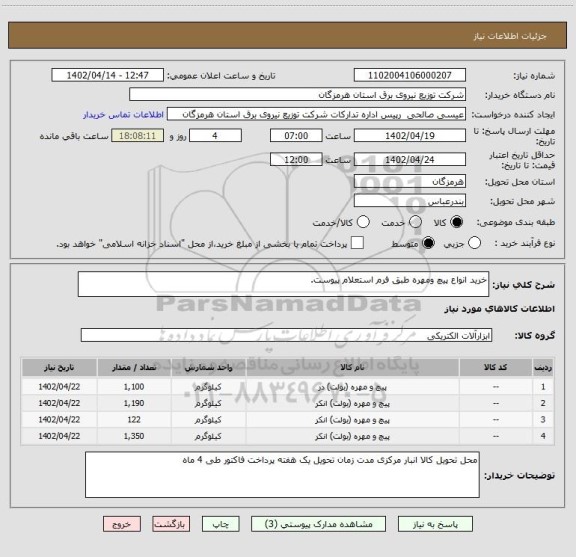Click the شهر محل تحویل field بندرعباس
The image size is (576, 557).
[410, 201]
